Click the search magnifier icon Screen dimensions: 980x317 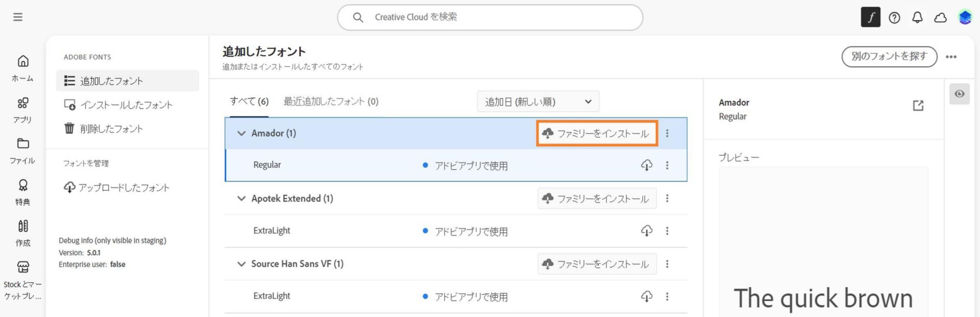[x=358, y=17]
